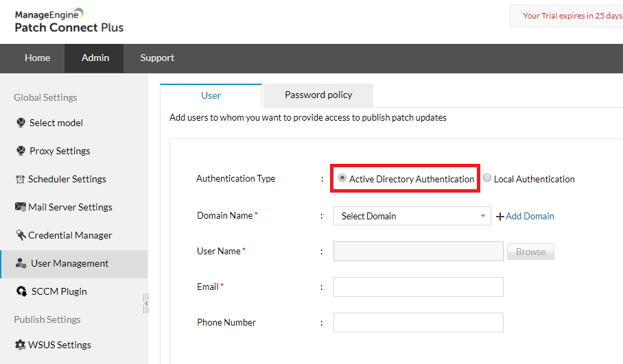623x364 pixels.
Task: Click the Add Domain link
Action: point(525,216)
